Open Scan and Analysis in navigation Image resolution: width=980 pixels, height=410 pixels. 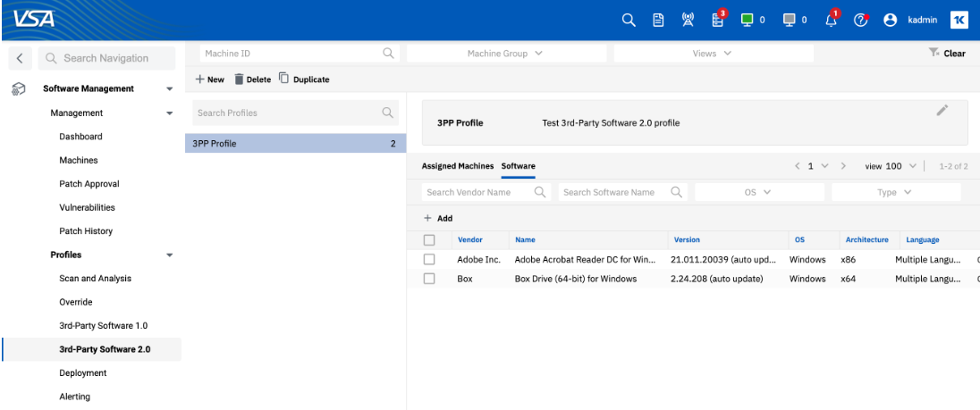95,279
